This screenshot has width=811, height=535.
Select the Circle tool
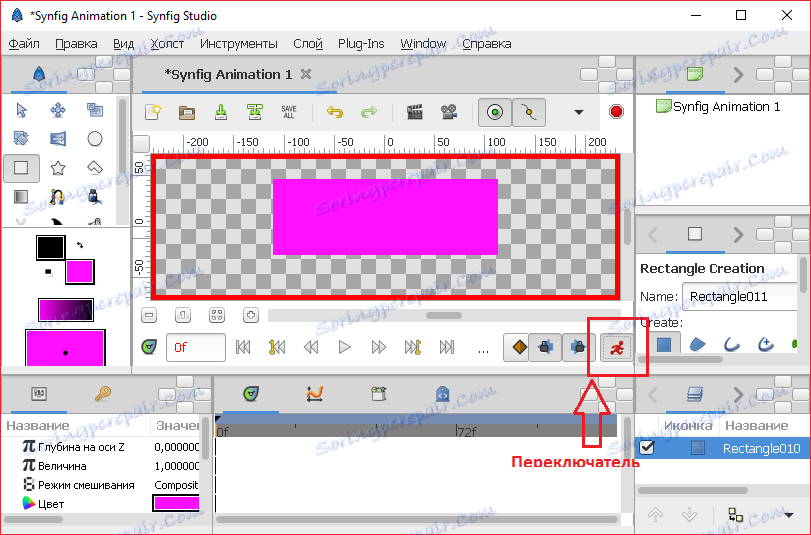95,139
